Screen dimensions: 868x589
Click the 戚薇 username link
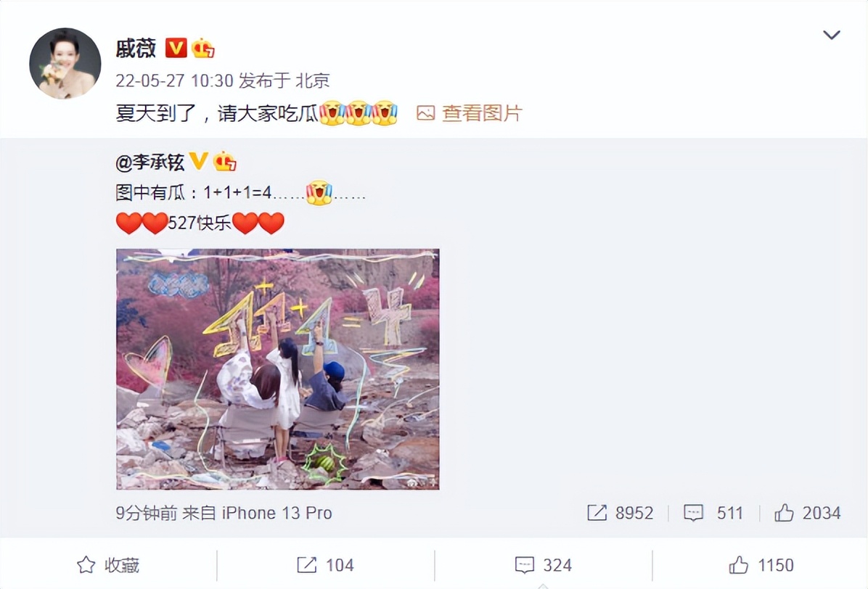136,49
